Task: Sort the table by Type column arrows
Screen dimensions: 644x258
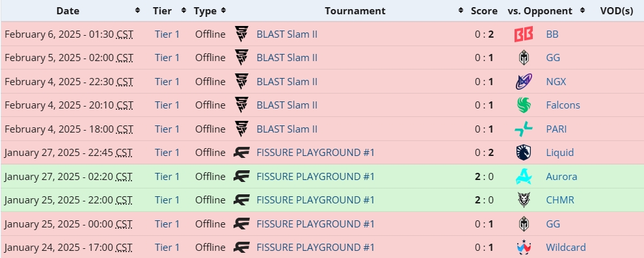Action: [223, 10]
